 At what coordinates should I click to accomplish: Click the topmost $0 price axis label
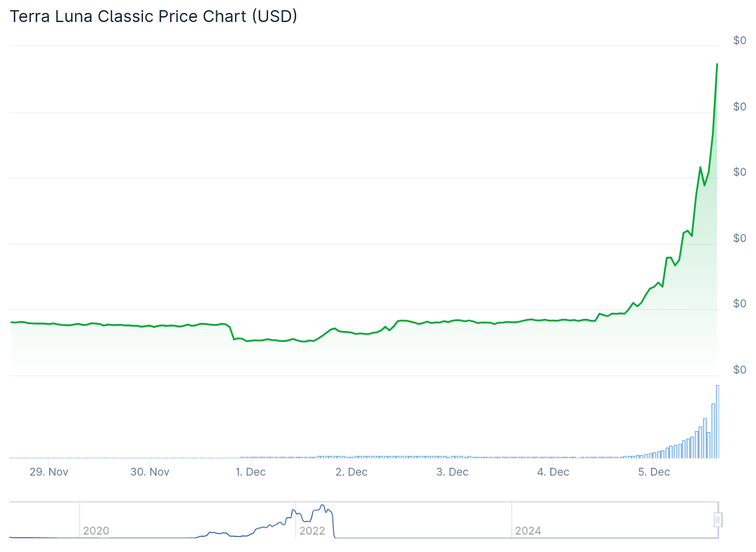pos(739,41)
